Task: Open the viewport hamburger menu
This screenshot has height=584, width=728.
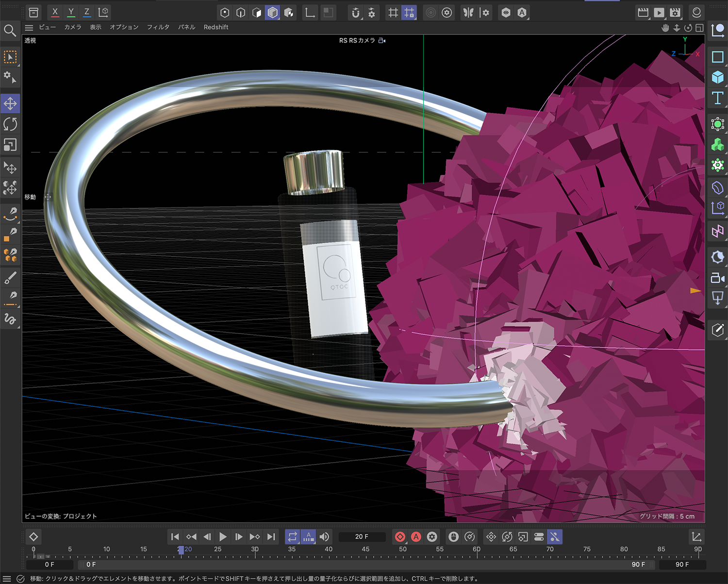Action: [x=29, y=28]
